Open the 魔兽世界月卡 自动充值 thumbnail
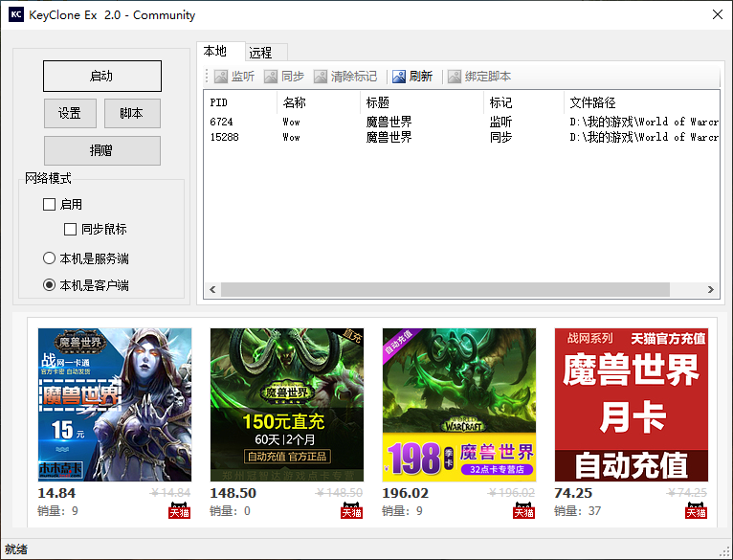Image resolution: width=733 pixels, height=560 pixels. (x=632, y=405)
